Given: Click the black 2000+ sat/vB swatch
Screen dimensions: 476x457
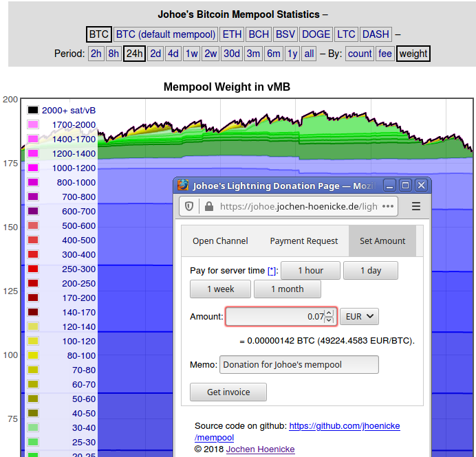Looking at the screenshot, I should [x=33, y=110].
